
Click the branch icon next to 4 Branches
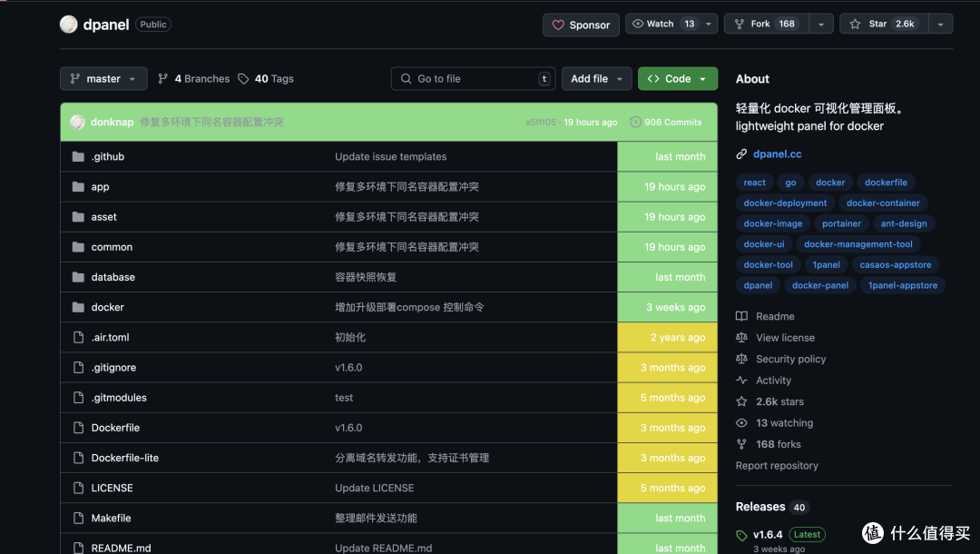(162, 78)
